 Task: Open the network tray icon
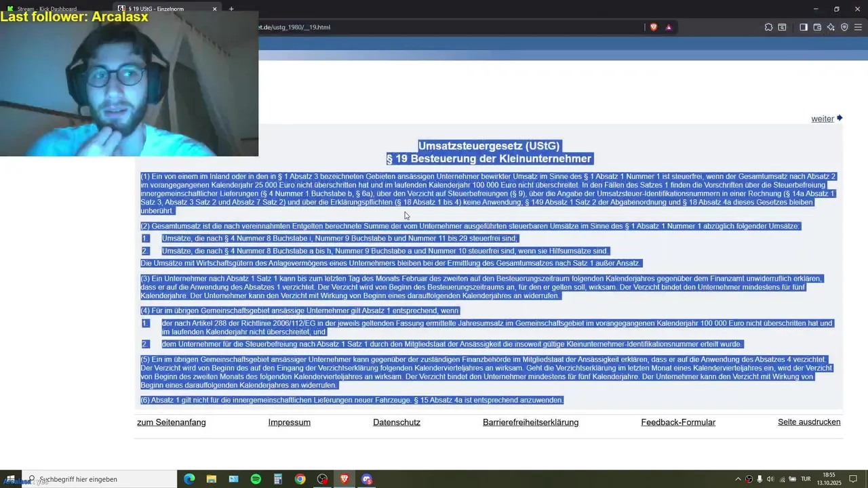(x=782, y=479)
